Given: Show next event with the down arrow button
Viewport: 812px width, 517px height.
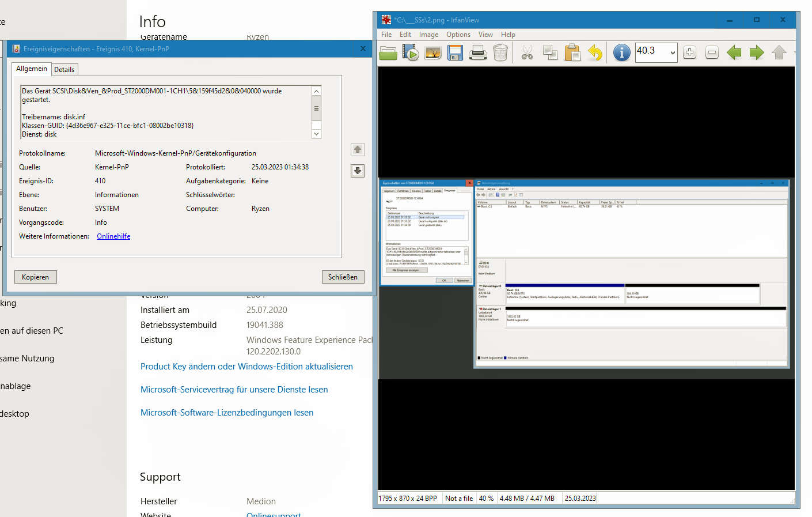Looking at the screenshot, I should (358, 171).
